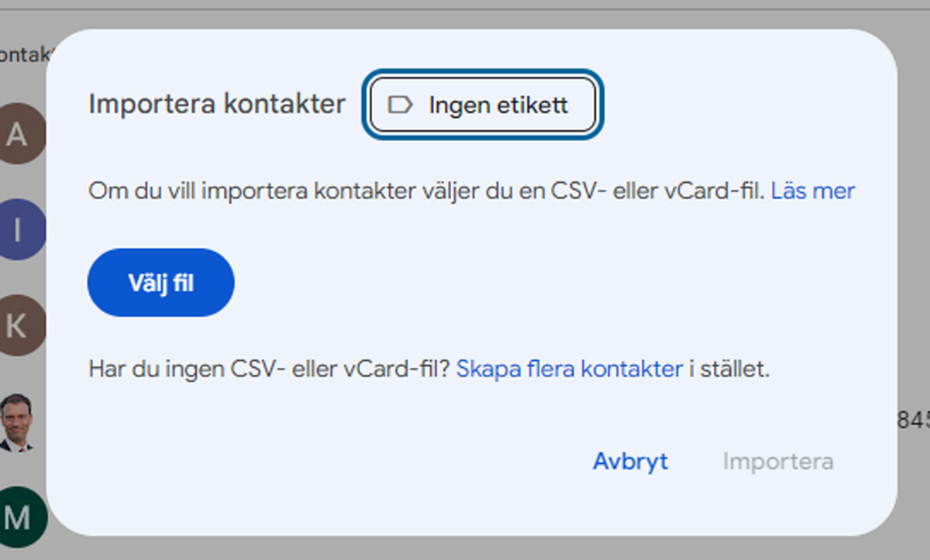Click Välj fil to pick a file
This screenshot has height=560, width=930.
[160, 282]
